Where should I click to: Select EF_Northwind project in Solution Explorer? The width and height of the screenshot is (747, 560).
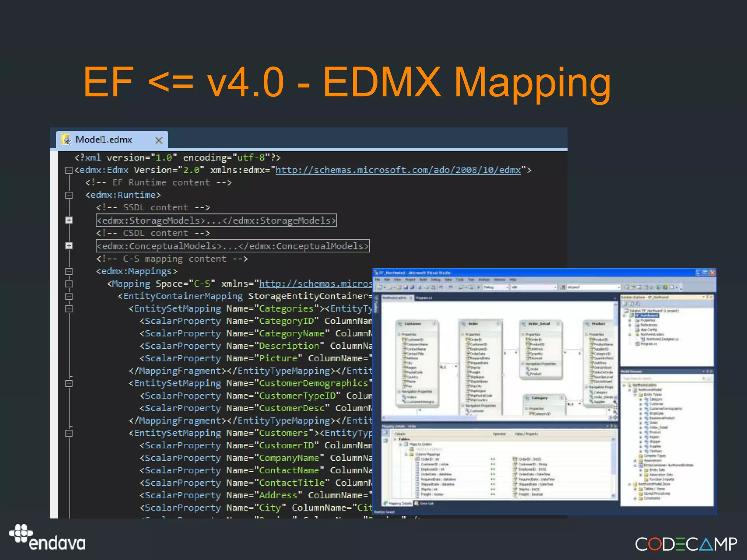click(647, 315)
